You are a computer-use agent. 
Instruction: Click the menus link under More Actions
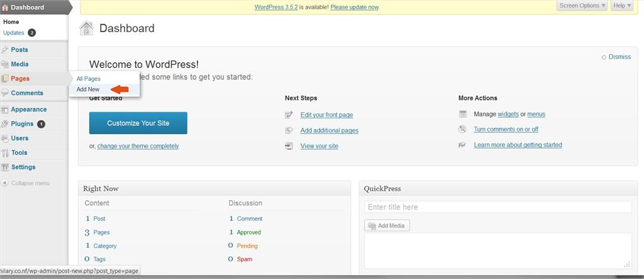(536, 114)
